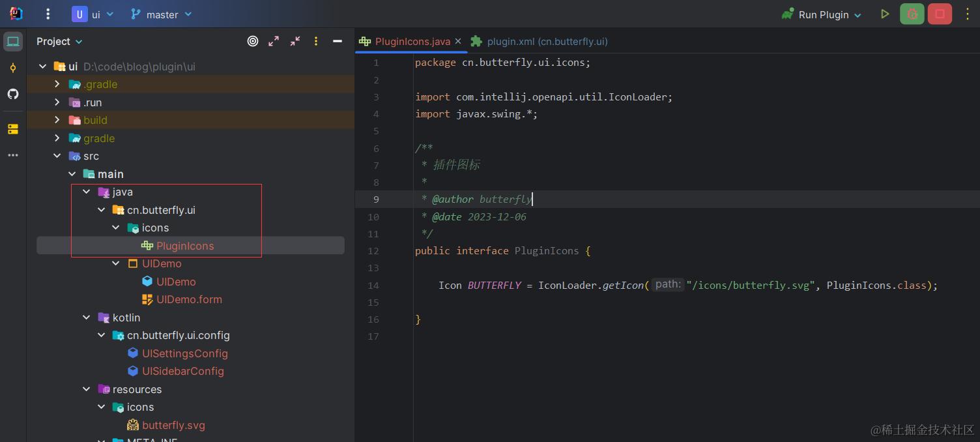Screen dimensions: 980x442
Task: Click the @author tag in comment
Action: [x=453, y=199]
